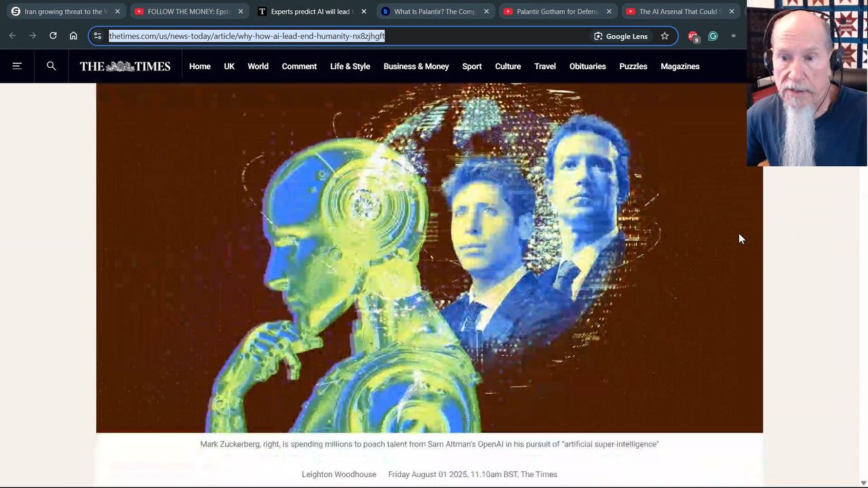Switch to Palantir Gotham for Defense tab
The image size is (868, 488).
coord(556,12)
